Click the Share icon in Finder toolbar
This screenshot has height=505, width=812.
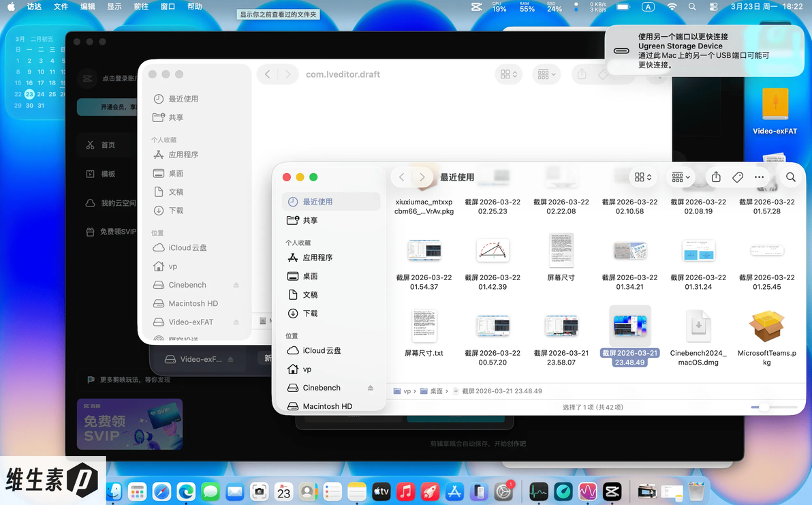click(716, 177)
